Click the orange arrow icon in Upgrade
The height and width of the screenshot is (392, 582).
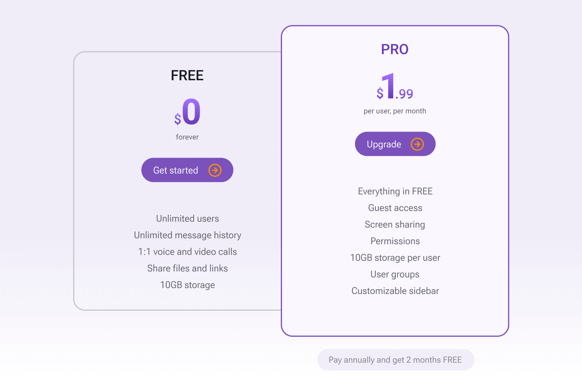point(417,144)
